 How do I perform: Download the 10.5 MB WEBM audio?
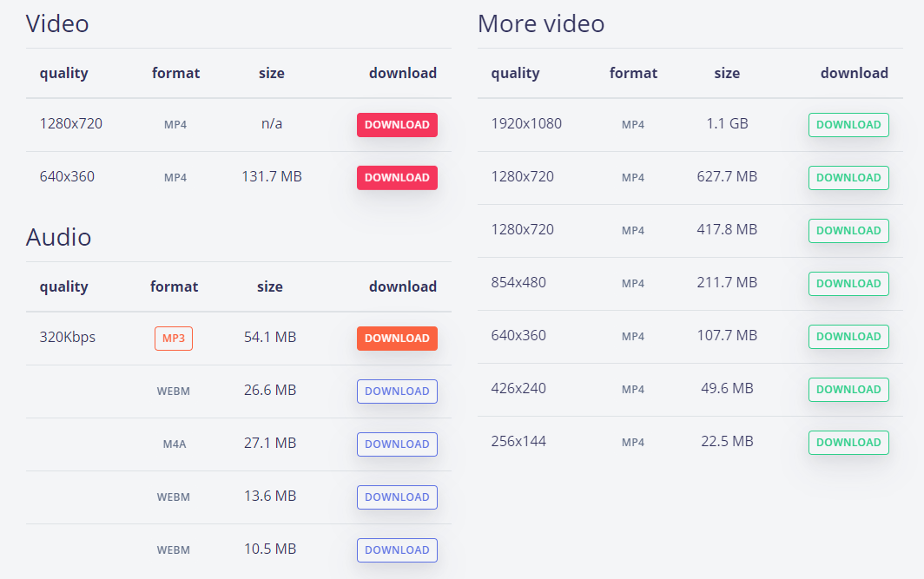pyautogui.click(x=397, y=550)
